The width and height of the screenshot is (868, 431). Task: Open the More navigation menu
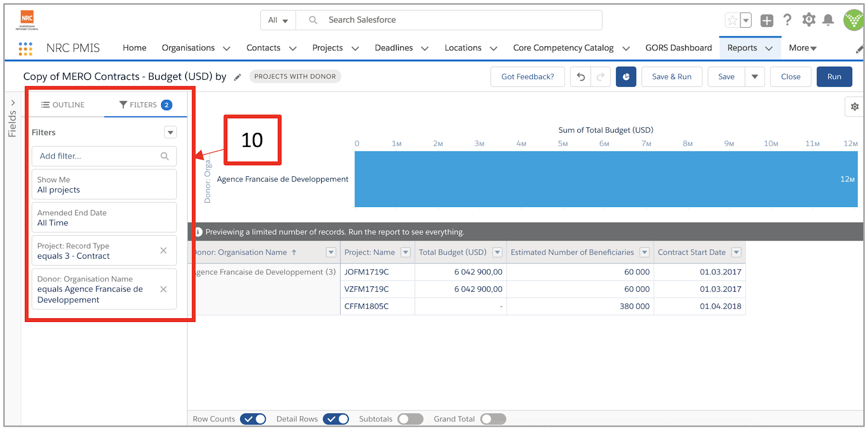pos(803,48)
